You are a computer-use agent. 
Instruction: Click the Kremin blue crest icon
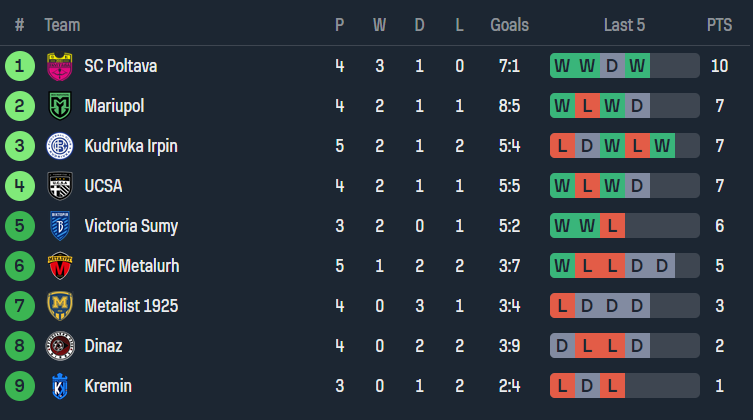click(x=60, y=386)
